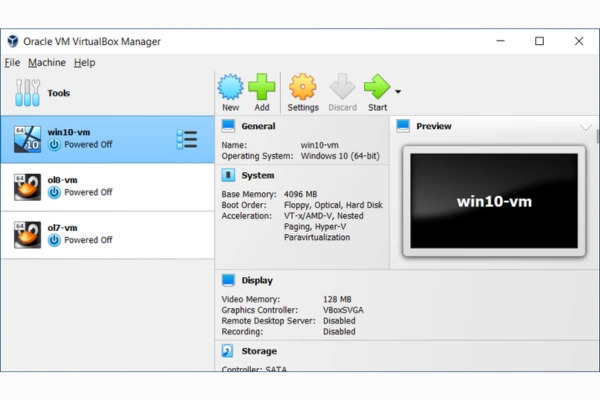Select the win10-vm machine name
The height and width of the screenshot is (400, 600).
(69, 132)
